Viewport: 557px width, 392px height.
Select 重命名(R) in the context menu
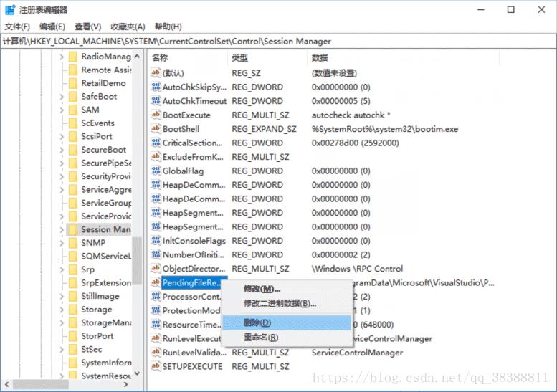point(260,338)
